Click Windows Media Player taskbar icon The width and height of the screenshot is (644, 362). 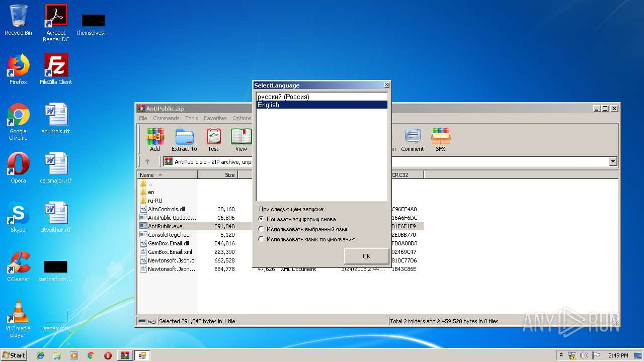tap(74, 355)
